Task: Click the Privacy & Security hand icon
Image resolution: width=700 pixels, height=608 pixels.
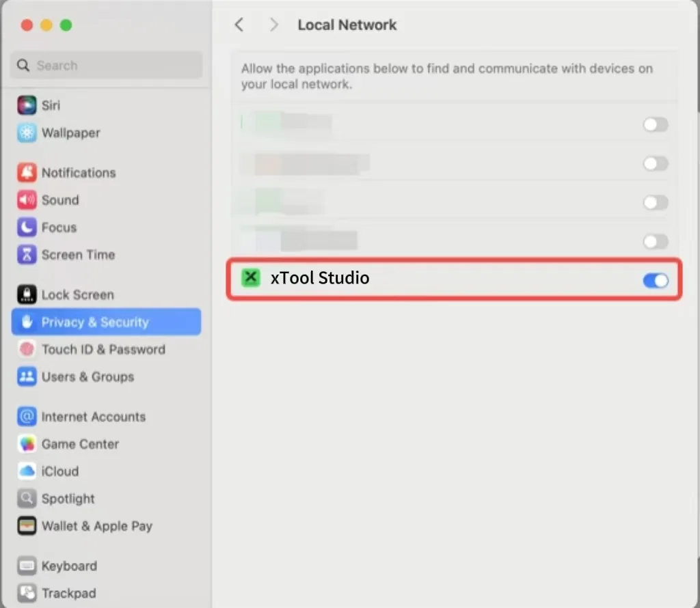Action: click(x=27, y=322)
